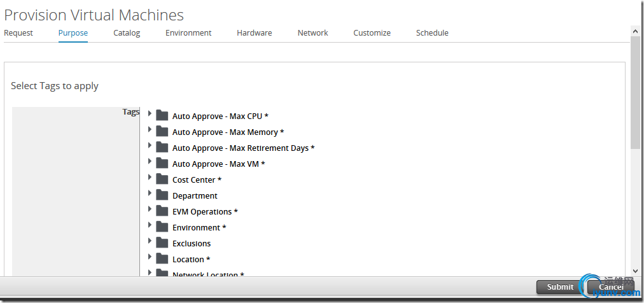Viewport: 644px width, 303px height.
Task: Click the Department folder icon
Action: coord(162,195)
